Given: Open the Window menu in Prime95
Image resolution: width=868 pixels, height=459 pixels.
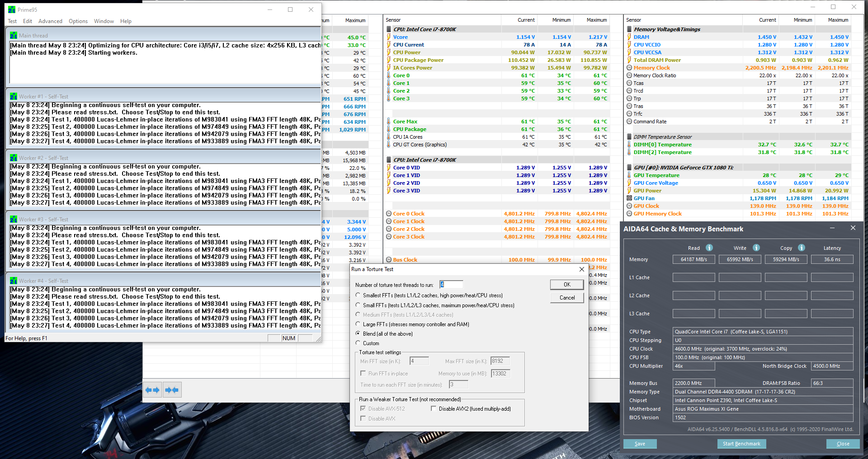Looking at the screenshot, I should tap(104, 21).
